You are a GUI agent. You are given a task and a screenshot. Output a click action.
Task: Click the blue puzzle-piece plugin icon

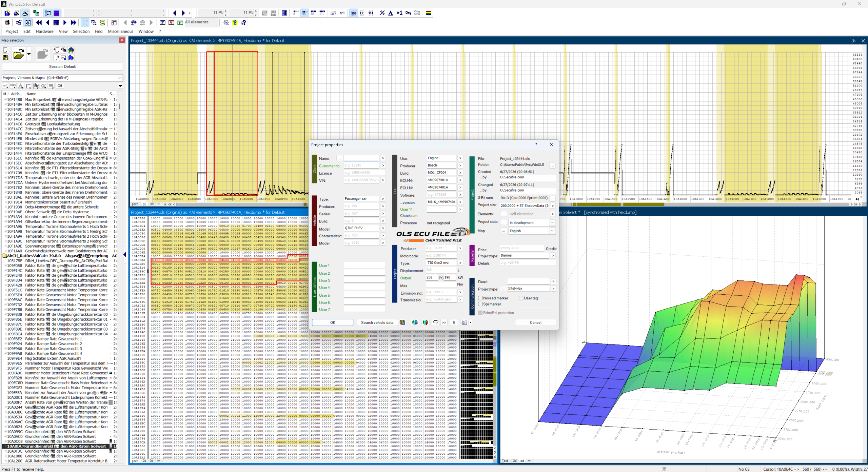point(71,58)
